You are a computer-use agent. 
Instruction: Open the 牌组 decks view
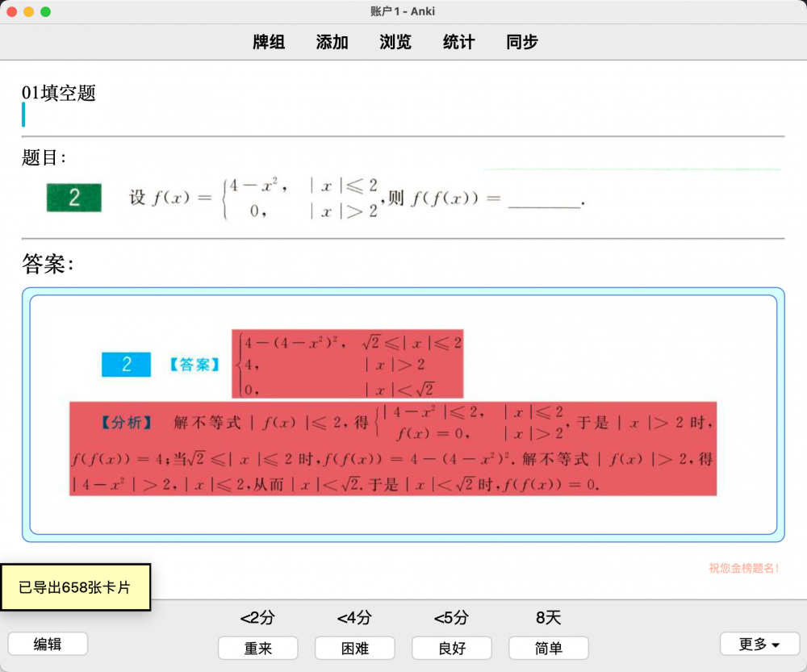point(269,42)
